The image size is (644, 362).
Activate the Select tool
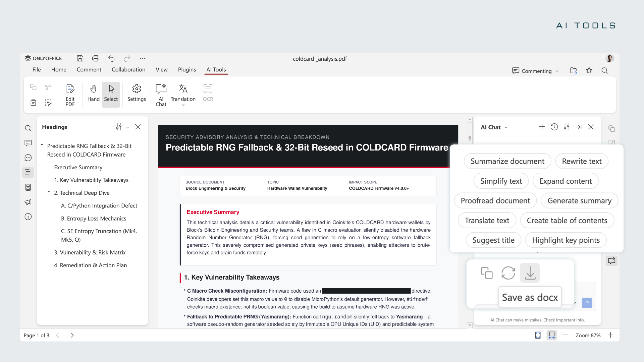click(x=111, y=95)
